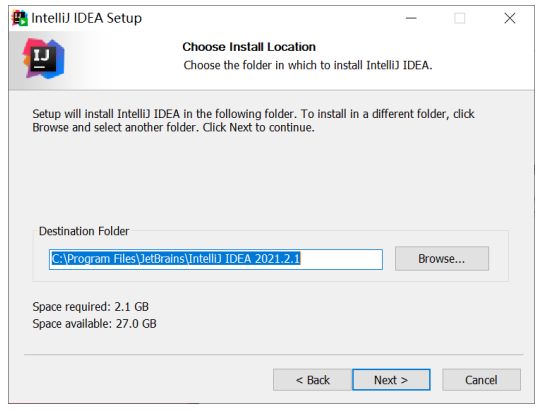Click the Setup will install instruction paragraph
Viewport: 545px width, 411px height.
coord(253,121)
